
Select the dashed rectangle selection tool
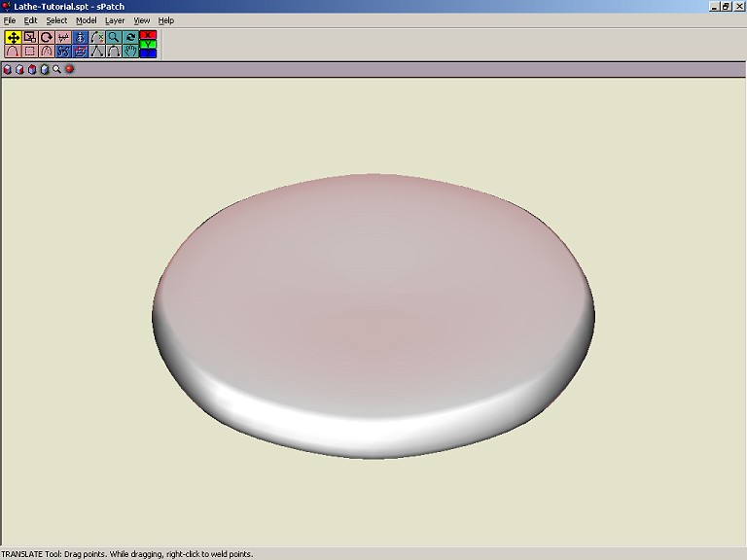tap(30, 51)
